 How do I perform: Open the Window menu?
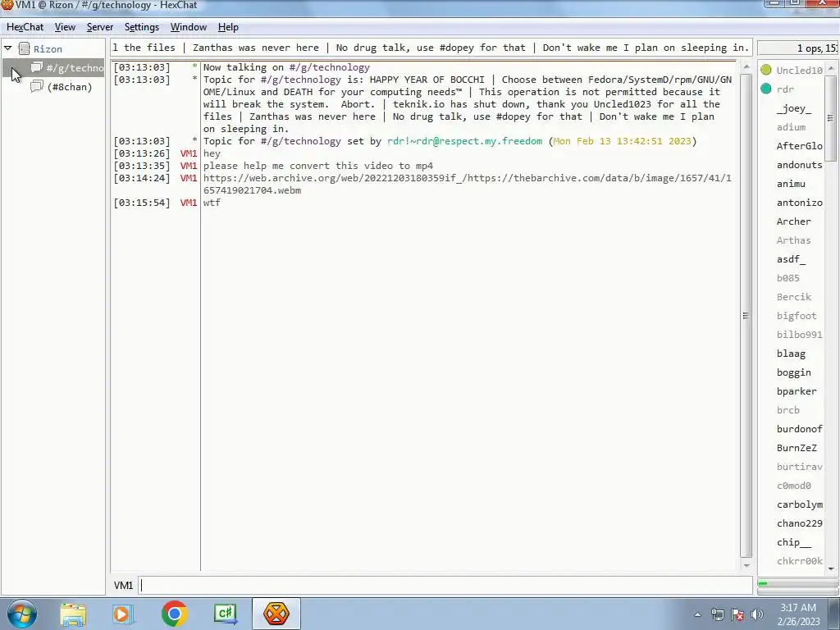tap(188, 27)
